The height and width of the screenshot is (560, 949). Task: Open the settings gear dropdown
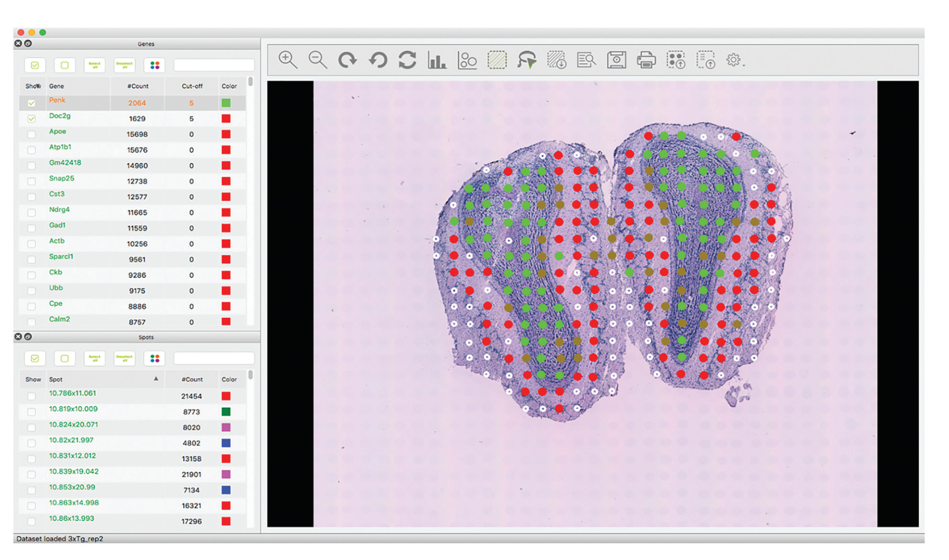pos(734,60)
